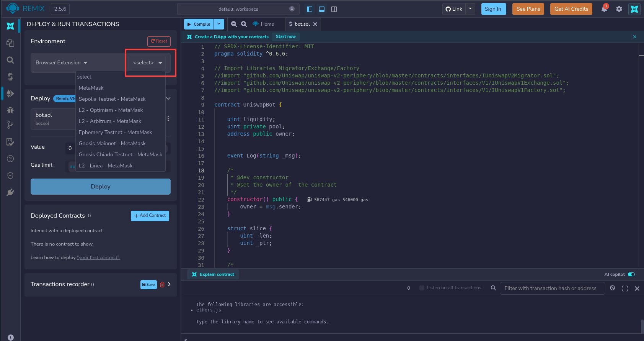
Task: Open the Browser Extension environment dropdown
Action: click(62, 63)
